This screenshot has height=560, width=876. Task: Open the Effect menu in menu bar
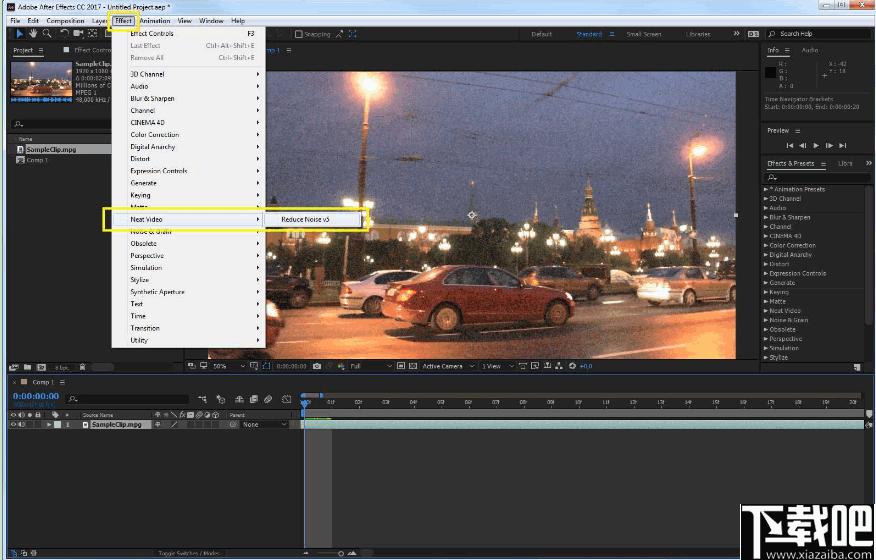pos(123,21)
